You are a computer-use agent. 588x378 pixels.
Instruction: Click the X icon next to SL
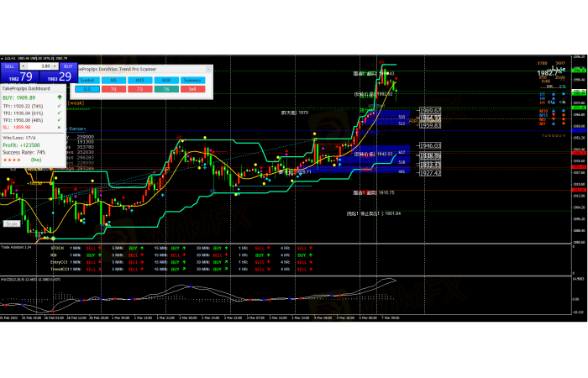(x=58, y=125)
